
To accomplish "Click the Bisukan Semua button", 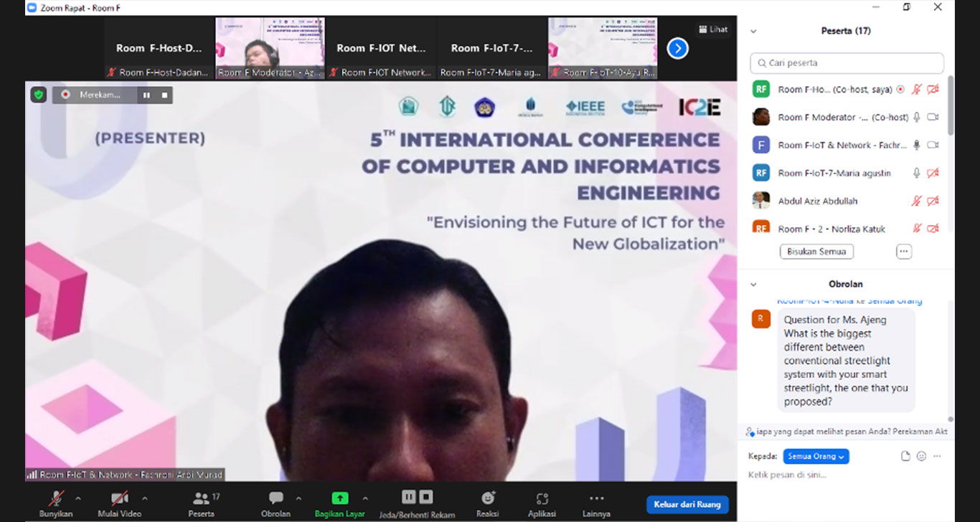I will [x=816, y=252].
